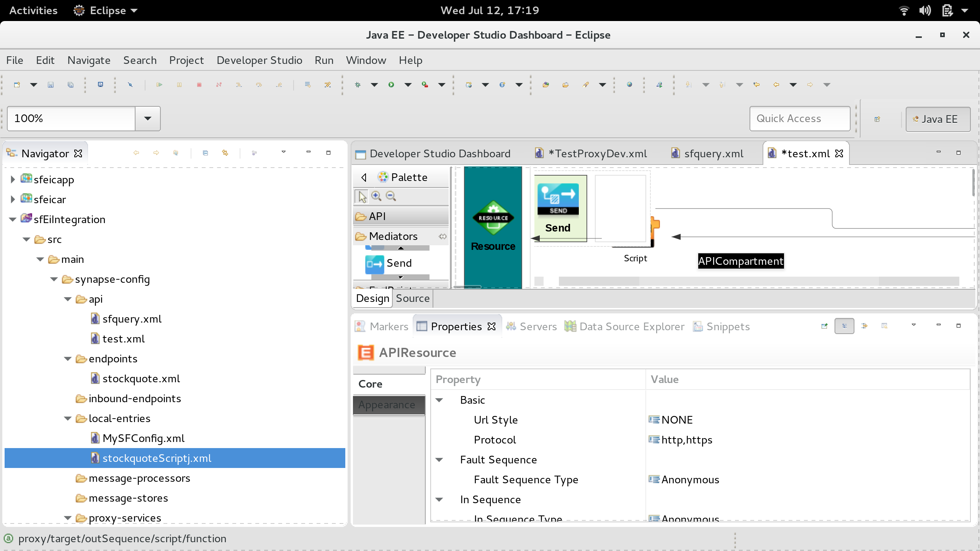The height and width of the screenshot is (551, 980).
Task: Select the zoom-in tool in the palette
Action: 376,196
